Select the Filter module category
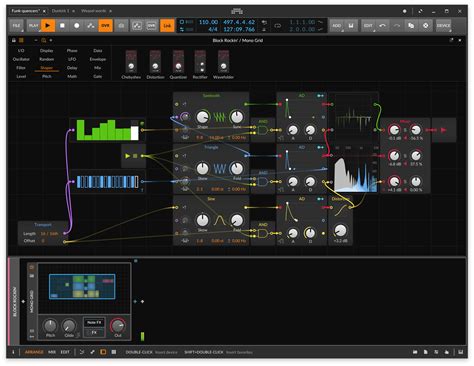 click(x=21, y=68)
